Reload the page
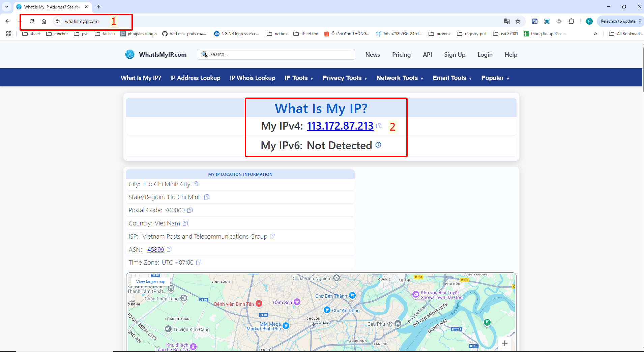 pyautogui.click(x=32, y=21)
